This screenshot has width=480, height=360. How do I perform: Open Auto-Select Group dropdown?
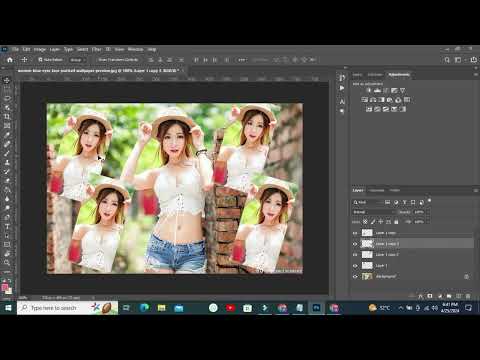(x=78, y=60)
